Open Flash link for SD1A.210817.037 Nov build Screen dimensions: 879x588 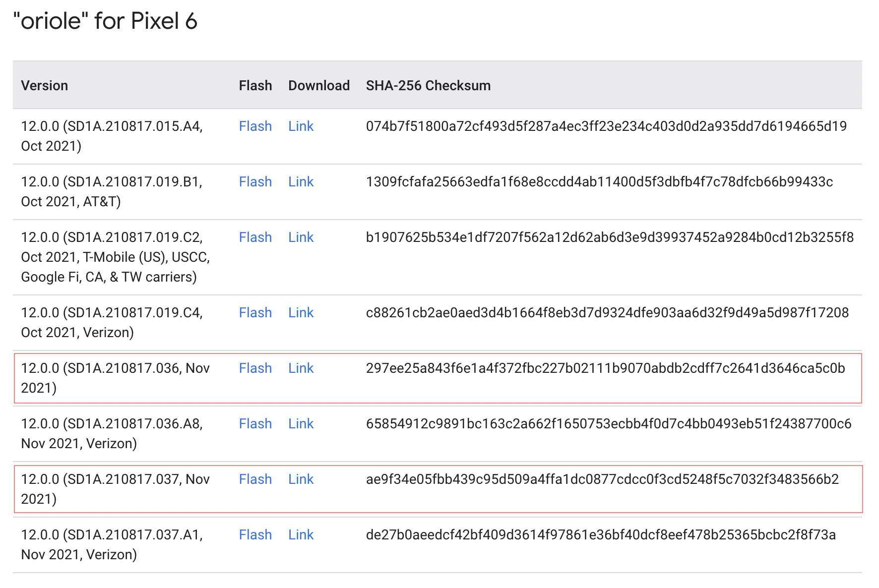(x=255, y=479)
